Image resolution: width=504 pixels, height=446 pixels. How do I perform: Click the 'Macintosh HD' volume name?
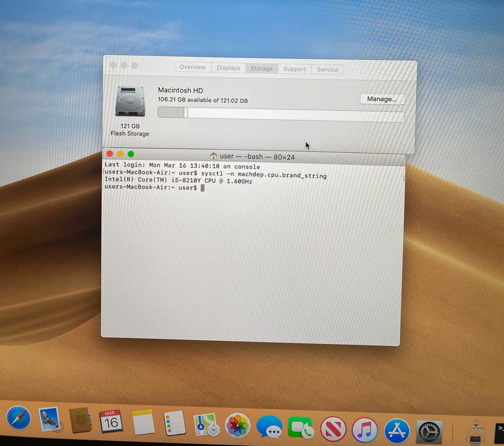[180, 90]
